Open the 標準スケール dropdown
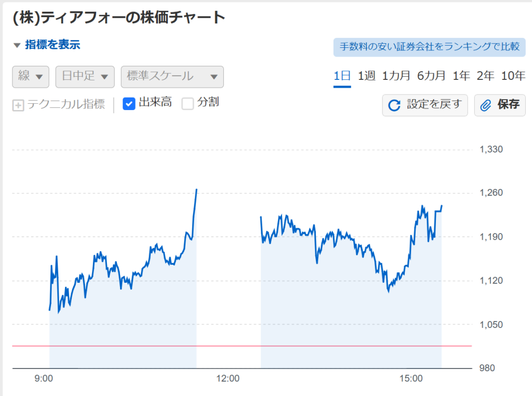Screen dimensions: 532x396 pos(172,77)
